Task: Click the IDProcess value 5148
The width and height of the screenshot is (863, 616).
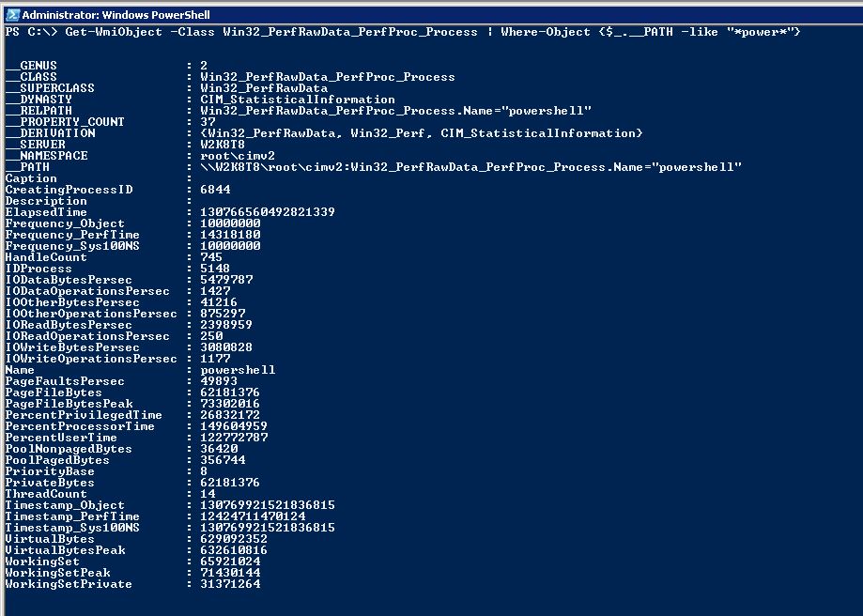Action: click(x=215, y=269)
